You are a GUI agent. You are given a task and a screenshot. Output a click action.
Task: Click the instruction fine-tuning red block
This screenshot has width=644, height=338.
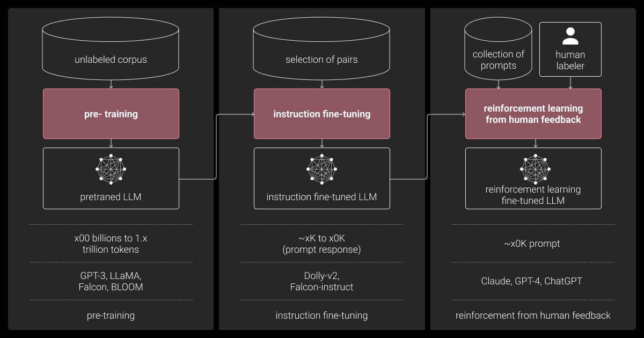(321, 114)
